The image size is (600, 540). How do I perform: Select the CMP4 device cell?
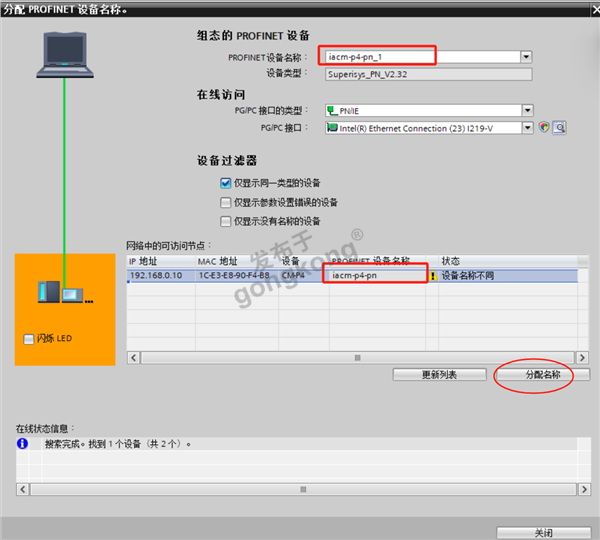tap(304, 276)
